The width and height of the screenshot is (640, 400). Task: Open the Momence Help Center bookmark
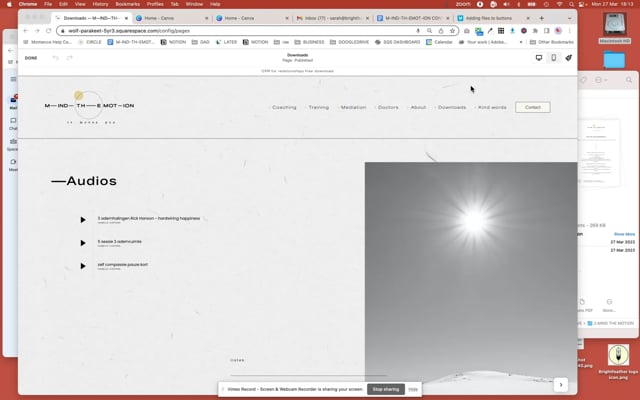(47, 42)
